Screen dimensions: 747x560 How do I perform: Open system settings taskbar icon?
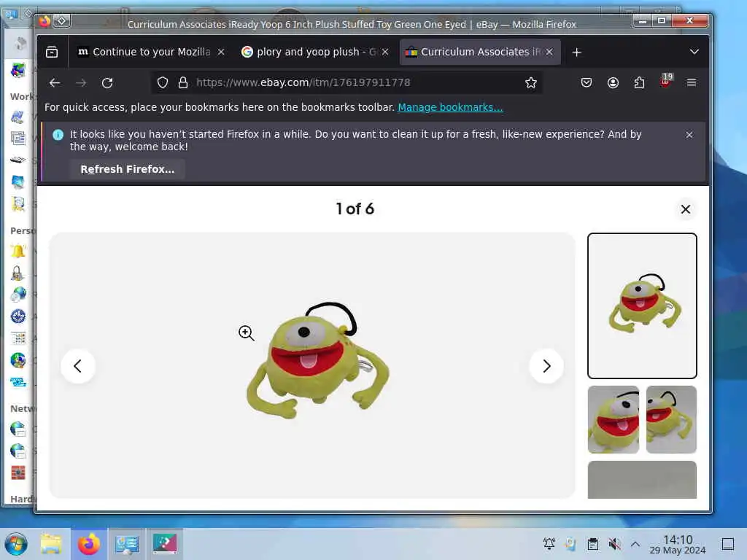point(127,544)
